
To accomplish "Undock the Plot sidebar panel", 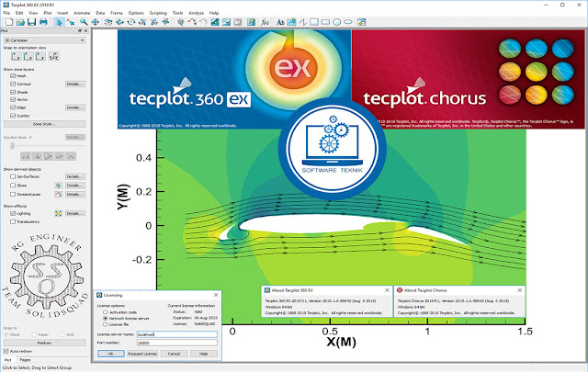I will 80,30.
